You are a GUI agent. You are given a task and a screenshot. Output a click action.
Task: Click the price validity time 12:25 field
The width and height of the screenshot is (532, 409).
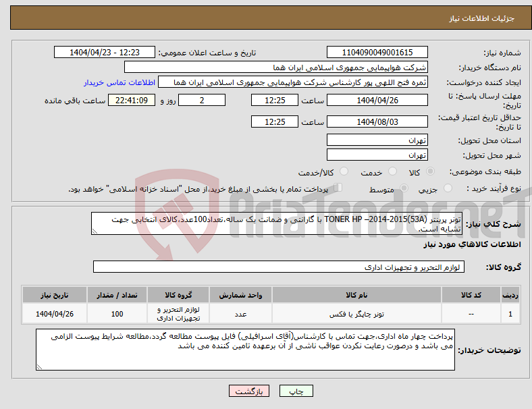point(275,121)
